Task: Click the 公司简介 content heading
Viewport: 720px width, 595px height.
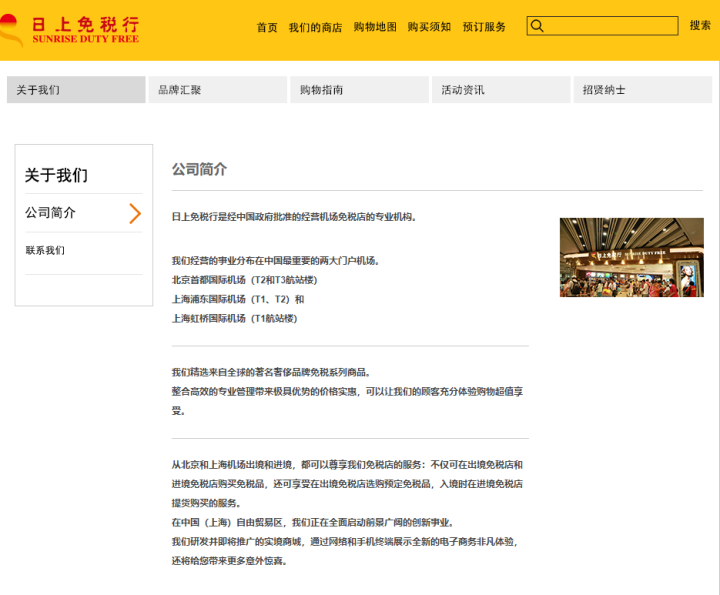Action: point(199,169)
